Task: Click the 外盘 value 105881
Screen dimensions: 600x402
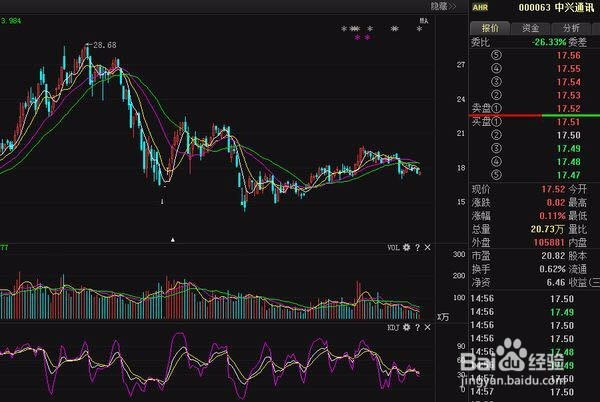Action: pos(549,243)
